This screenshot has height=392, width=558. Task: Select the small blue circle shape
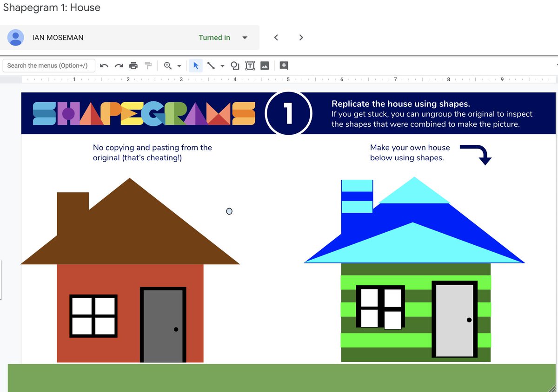[x=229, y=211]
